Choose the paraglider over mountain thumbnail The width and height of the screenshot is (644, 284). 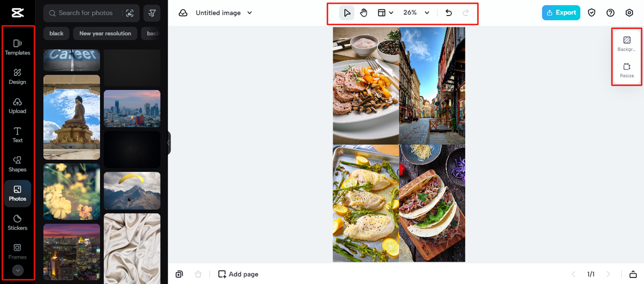pos(132,191)
